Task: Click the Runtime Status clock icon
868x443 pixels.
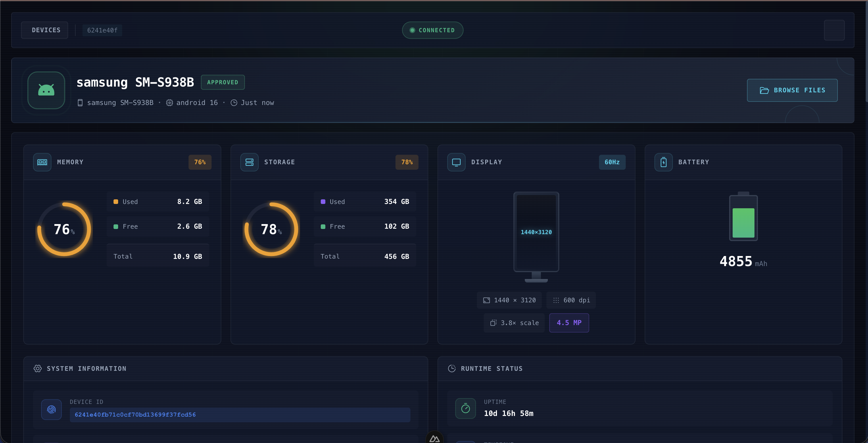Action: pyautogui.click(x=452, y=368)
